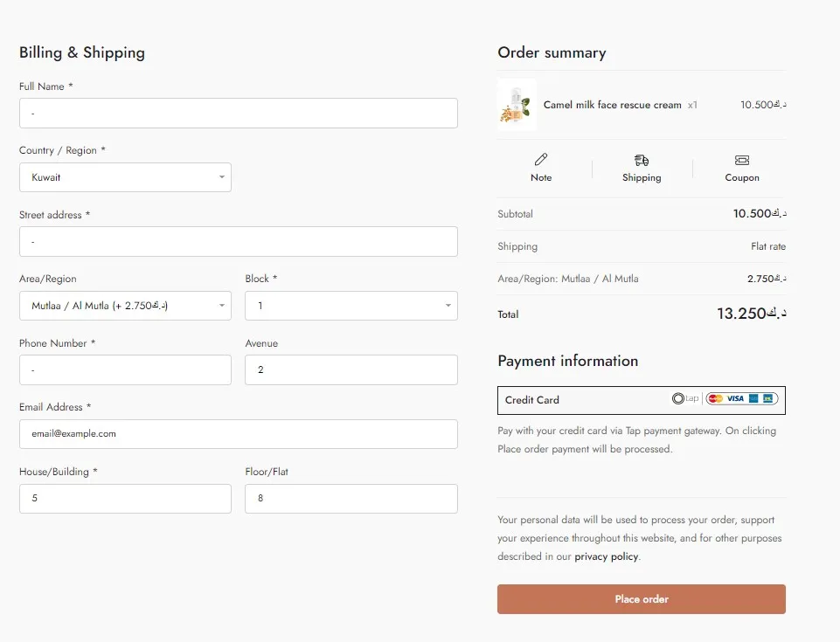Click the Avenue input field

(x=351, y=370)
